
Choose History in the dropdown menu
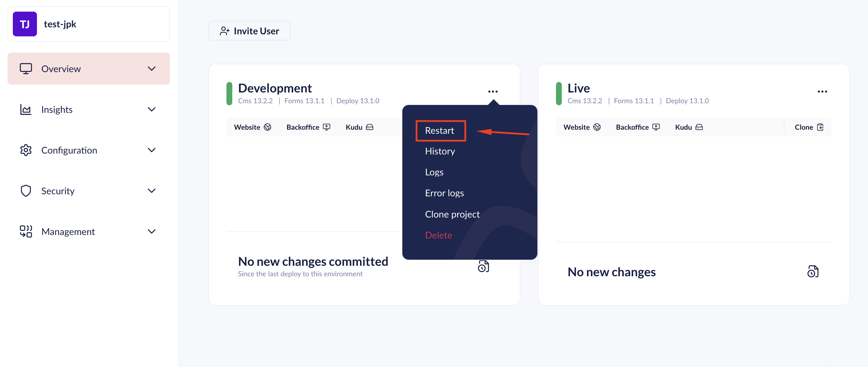click(x=440, y=152)
